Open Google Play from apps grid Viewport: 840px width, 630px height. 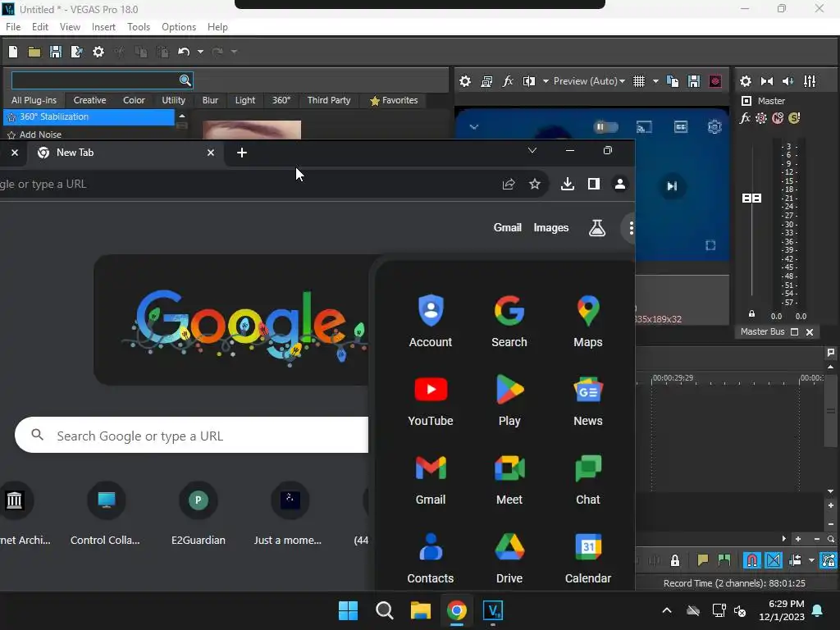tap(509, 399)
